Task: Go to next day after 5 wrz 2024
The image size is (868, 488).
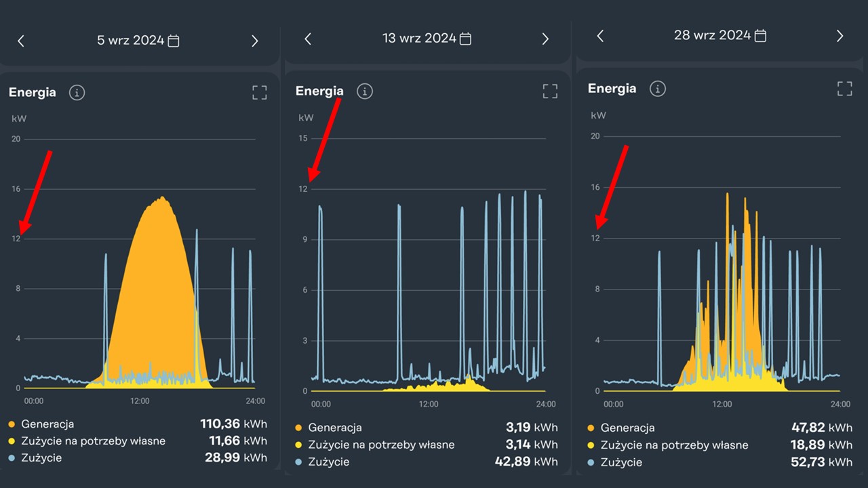Action: point(255,41)
